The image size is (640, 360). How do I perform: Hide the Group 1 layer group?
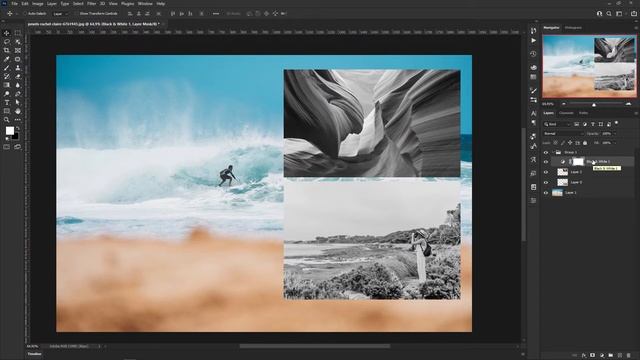[x=546, y=152]
